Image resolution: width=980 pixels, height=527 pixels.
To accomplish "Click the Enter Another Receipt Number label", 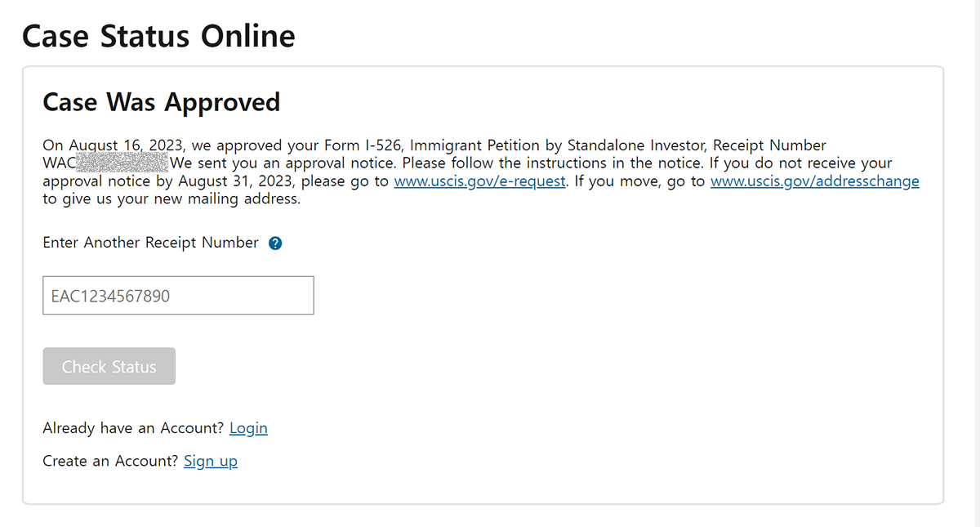I will pos(150,243).
